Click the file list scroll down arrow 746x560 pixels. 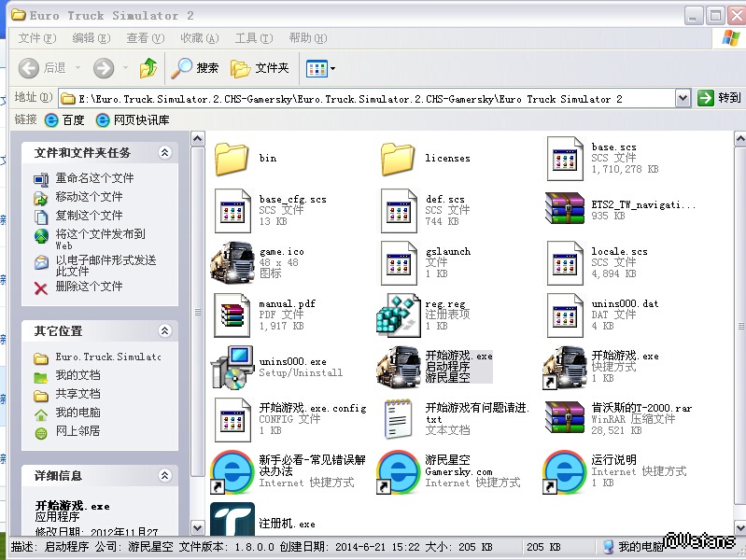pos(739,527)
